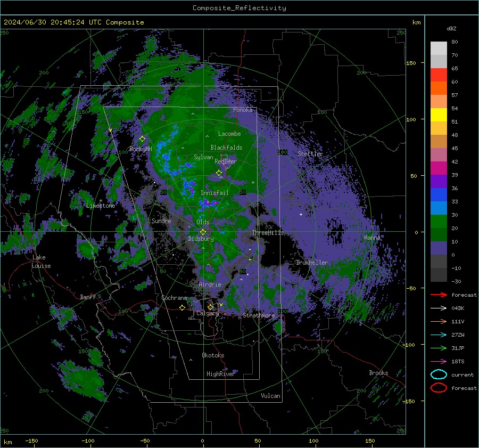Image resolution: width=479 pixels, height=448 pixels.
Task: Click the Blackfalds city label
Action: coord(226,148)
